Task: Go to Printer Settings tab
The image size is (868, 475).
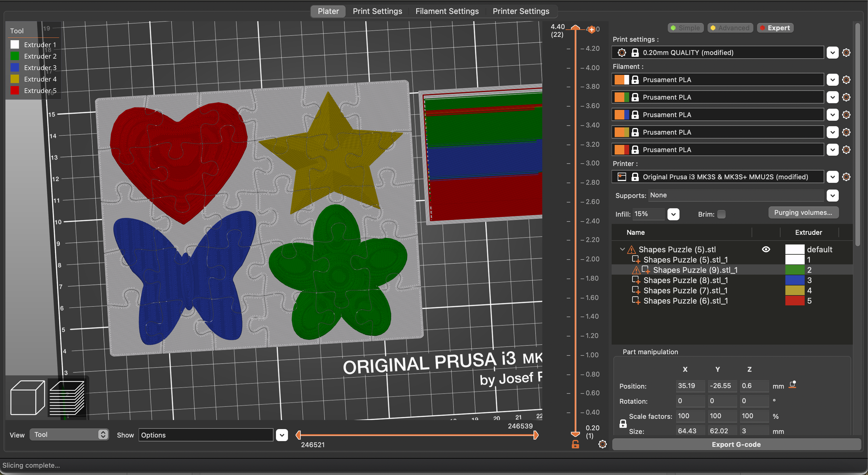Action: pyautogui.click(x=520, y=11)
